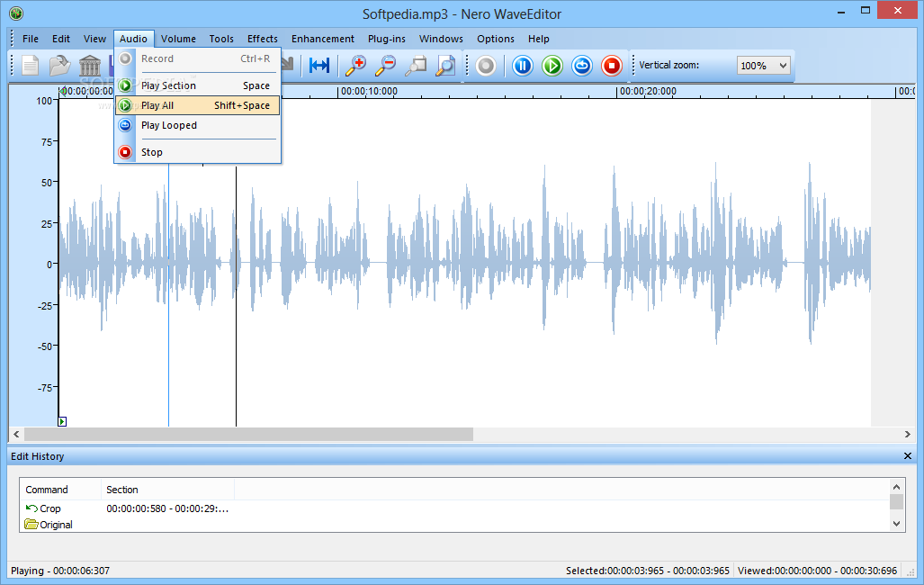Click the Zoom In magnifier icon

(356, 66)
